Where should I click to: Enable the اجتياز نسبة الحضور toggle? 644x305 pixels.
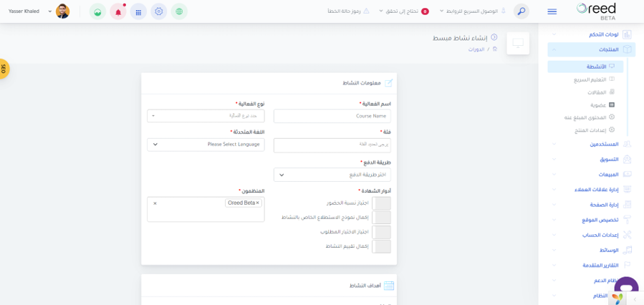(381, 203)
